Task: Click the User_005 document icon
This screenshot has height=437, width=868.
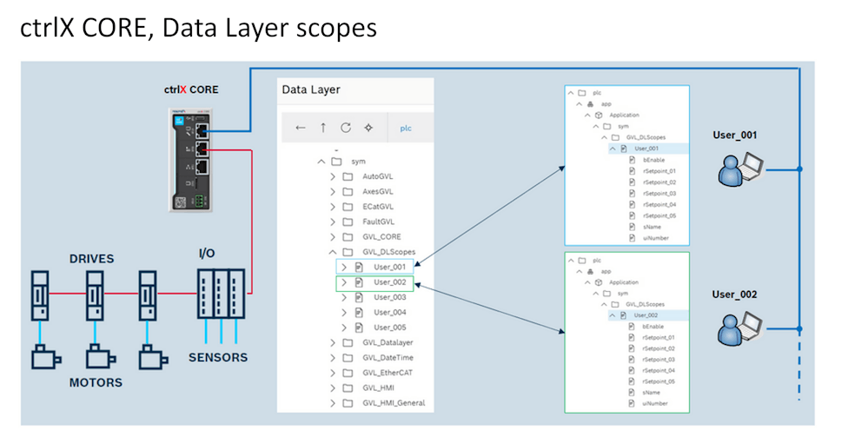Action: 359,328
